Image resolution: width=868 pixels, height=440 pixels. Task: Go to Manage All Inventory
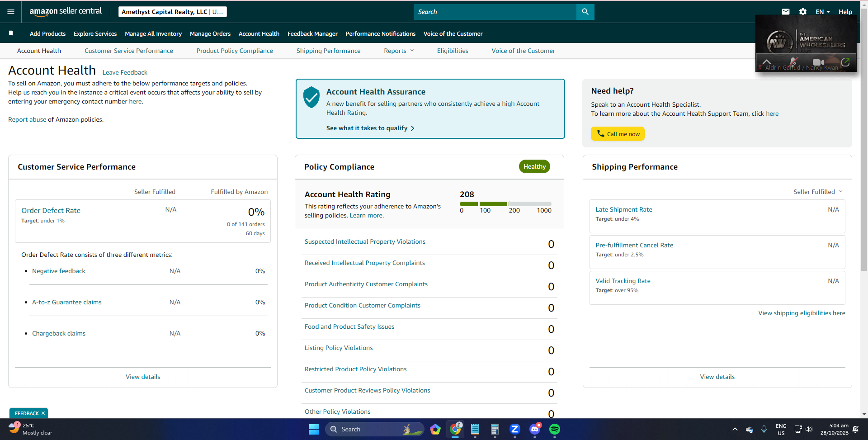click(153, 33)
